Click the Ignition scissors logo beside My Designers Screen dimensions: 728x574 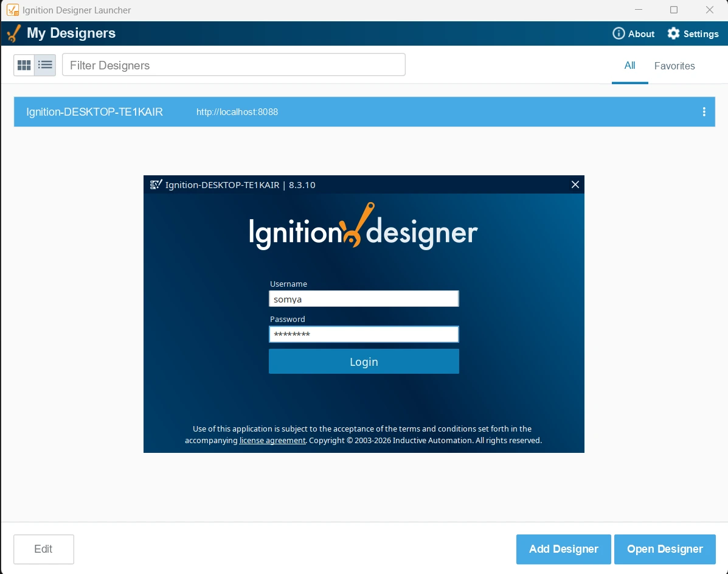coord(14,33)
